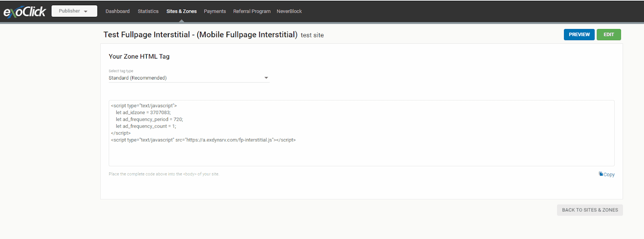The image size is (644, 239).
Task: Click the 'let ad_idzone = 3707083;' line
Action: pyautogui.click(x=143, y=112)
